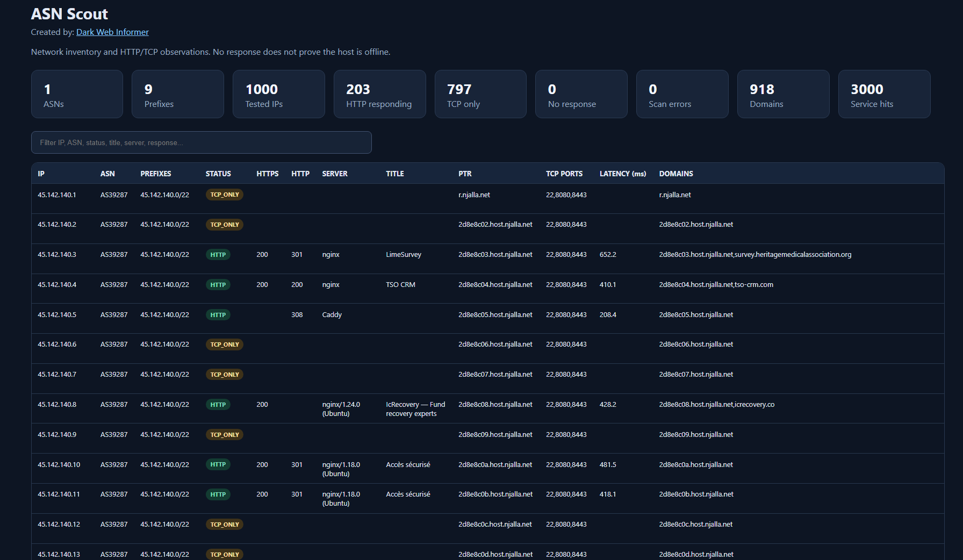This screenshot has height=560, width=963.
Task: Select the 797 TCP only stat card
Action: [x=480, y=94]
